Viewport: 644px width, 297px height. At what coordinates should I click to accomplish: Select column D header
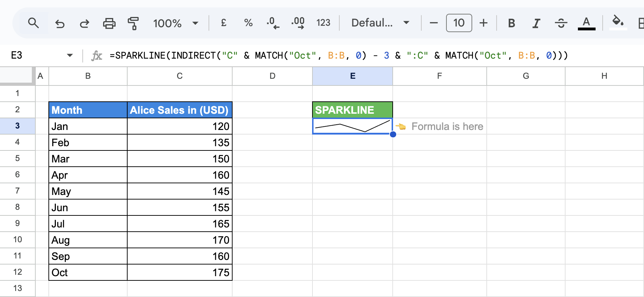[272, 76]
